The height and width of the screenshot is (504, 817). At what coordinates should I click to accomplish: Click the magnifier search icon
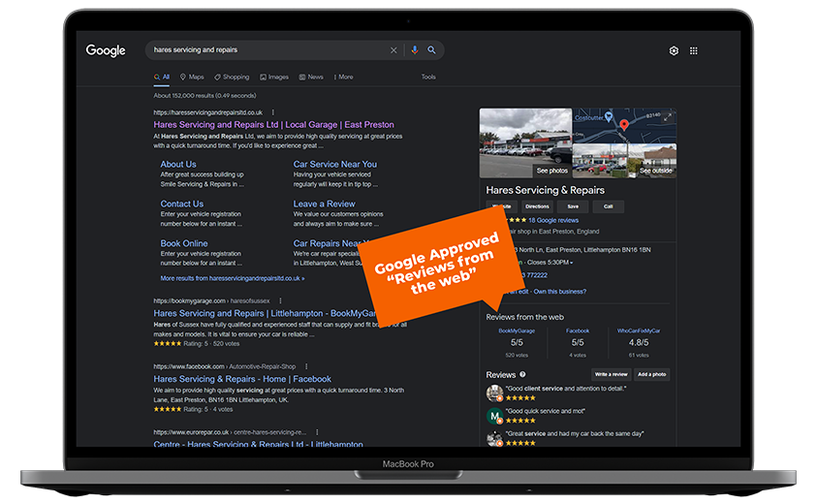[x=431, y=50]
